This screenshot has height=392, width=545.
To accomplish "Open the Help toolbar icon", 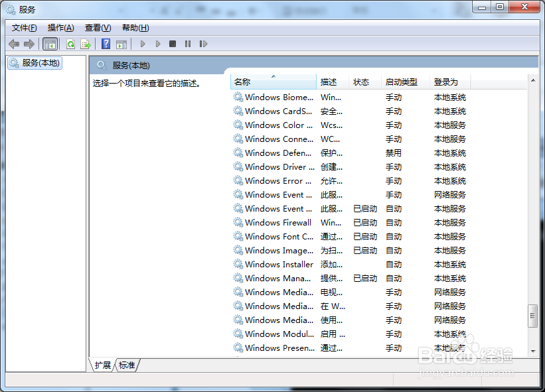I will [106, 44].
